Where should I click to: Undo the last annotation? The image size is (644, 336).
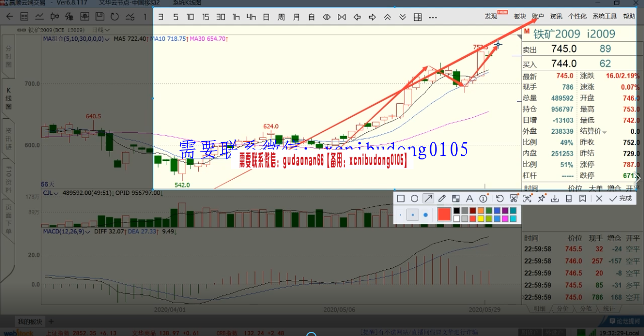point(500,198)
